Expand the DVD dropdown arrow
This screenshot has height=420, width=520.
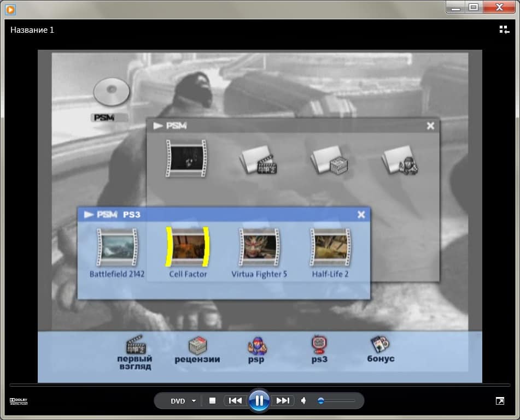click(194, 401)
